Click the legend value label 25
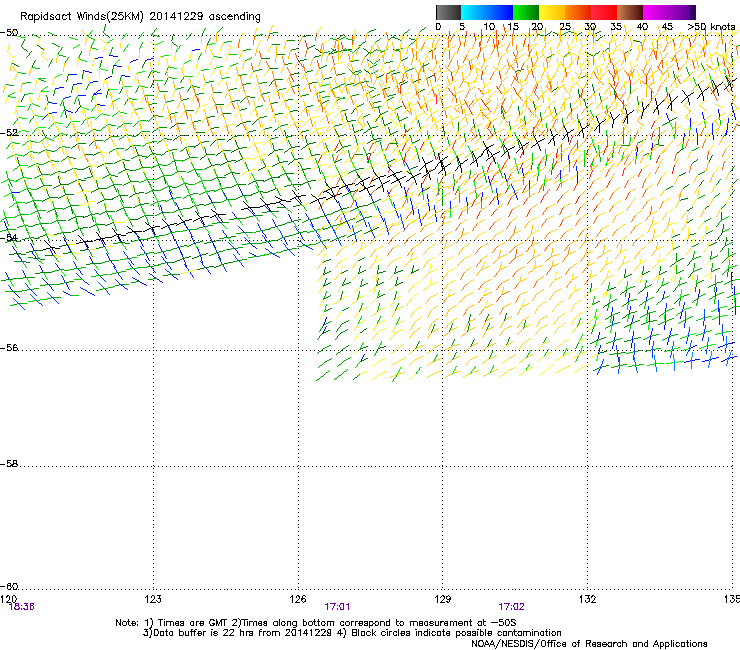This screenshot has height=650, width=740. click(565, 27)
